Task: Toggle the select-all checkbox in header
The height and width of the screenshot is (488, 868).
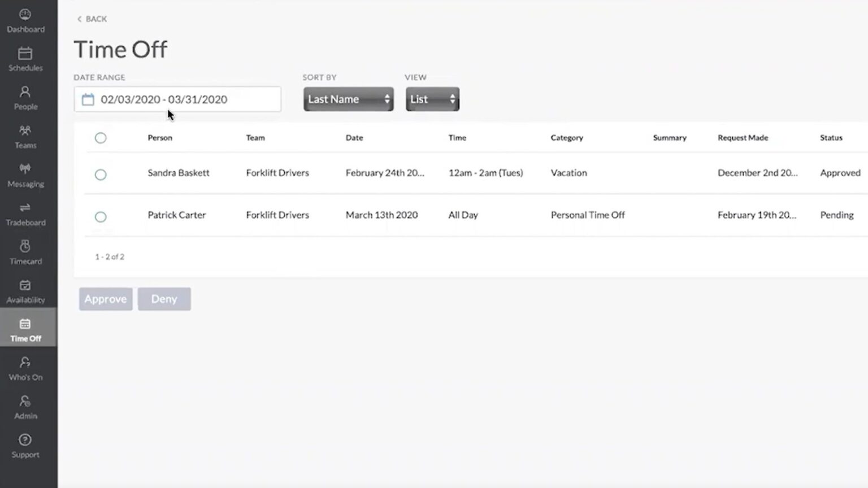Action: point(101,138)
